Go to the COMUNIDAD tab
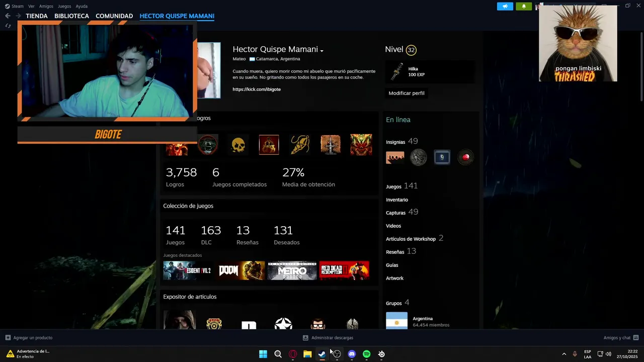Viewport: 644px width, 362px height. pos(114,16)
